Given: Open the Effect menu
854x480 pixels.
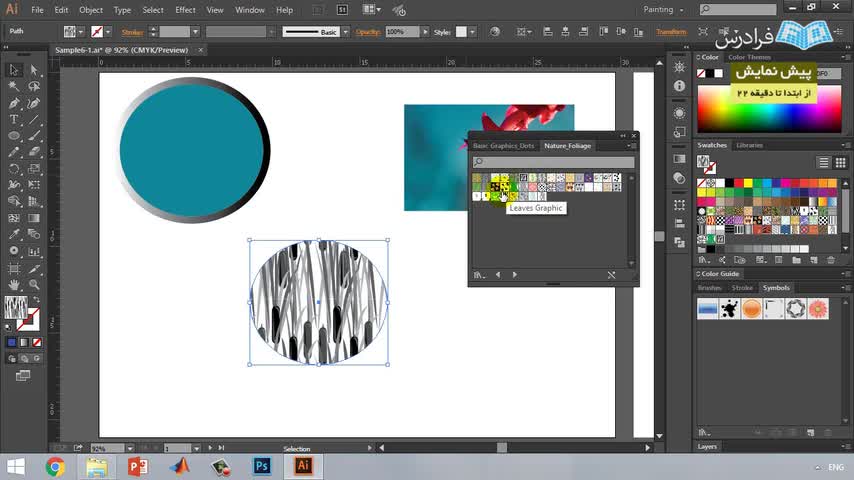Looking at the screenshot, I should pos(185,10).
